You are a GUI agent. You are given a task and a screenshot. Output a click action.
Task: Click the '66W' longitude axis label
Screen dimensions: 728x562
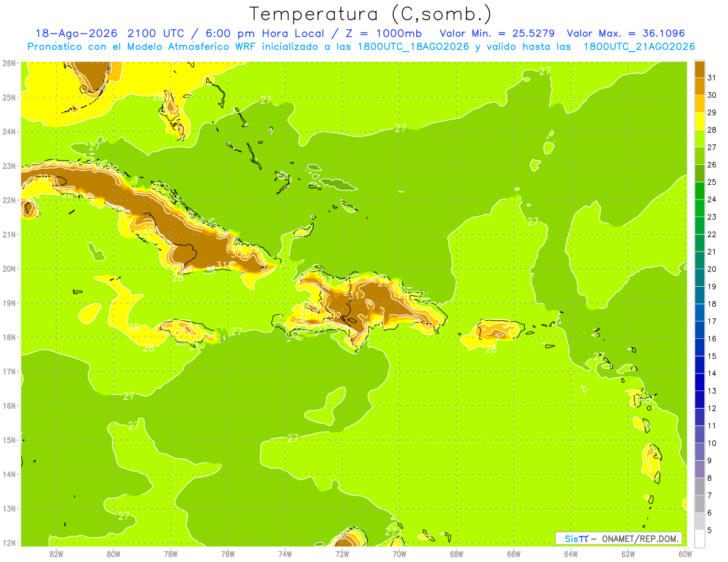[514, 554]
